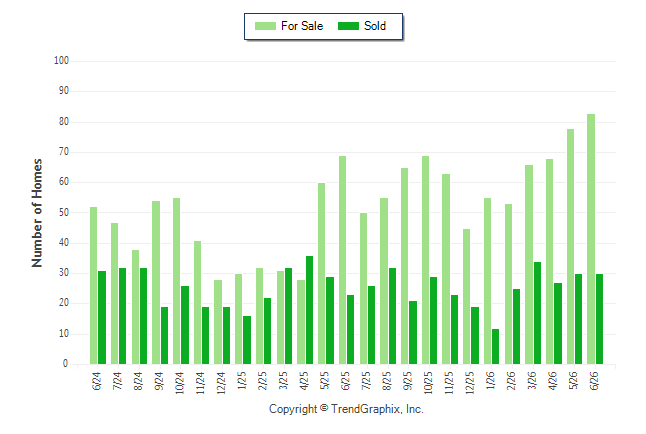
Task: Click the 5/26 For Sale bar
Action: 570,246
